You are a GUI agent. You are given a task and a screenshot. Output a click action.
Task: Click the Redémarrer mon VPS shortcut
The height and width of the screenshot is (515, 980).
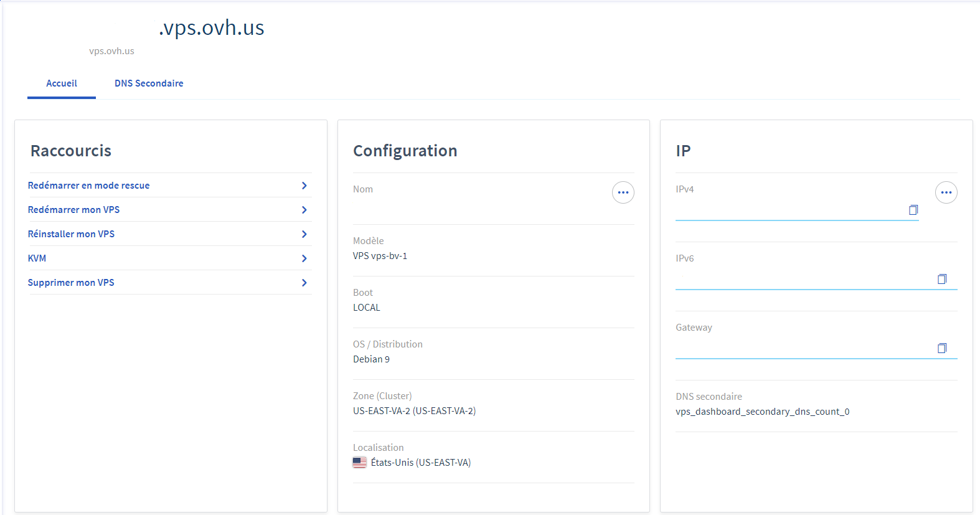(74, 210)
